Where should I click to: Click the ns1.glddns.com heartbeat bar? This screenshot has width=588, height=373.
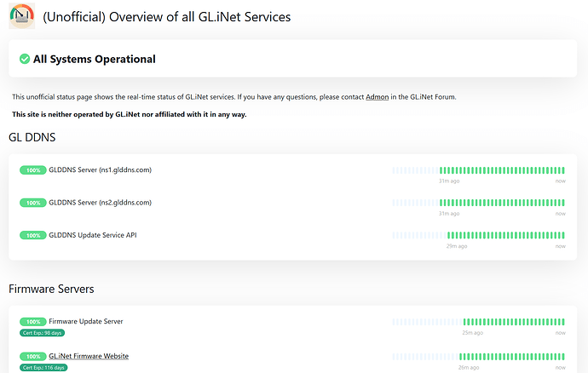479,170
